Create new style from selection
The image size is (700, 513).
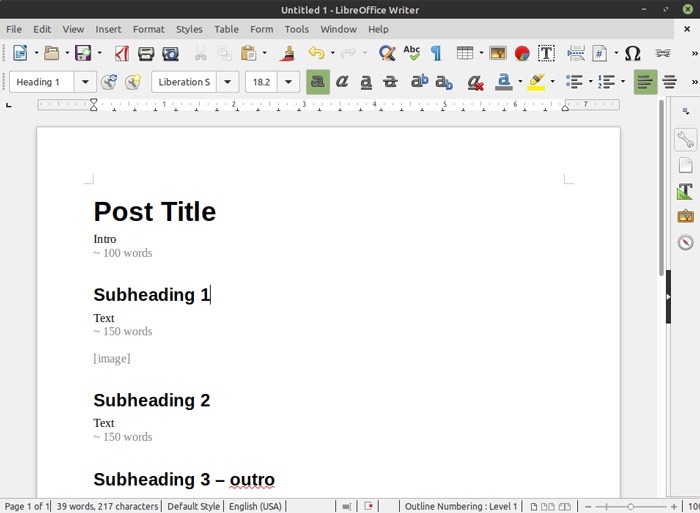tap(133, 82)
